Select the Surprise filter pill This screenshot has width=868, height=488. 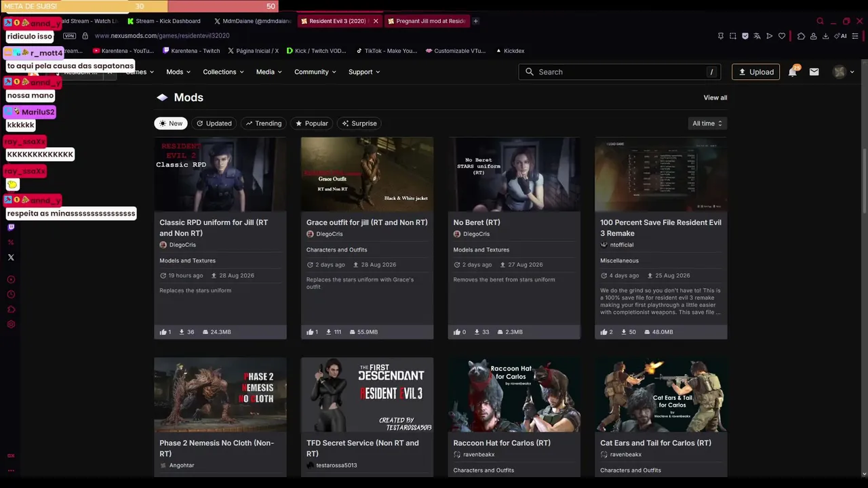pos(359,123)
